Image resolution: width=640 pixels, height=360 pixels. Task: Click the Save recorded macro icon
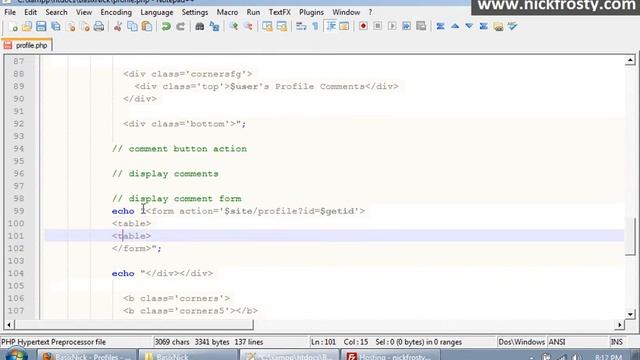click(x=421, y=27)
